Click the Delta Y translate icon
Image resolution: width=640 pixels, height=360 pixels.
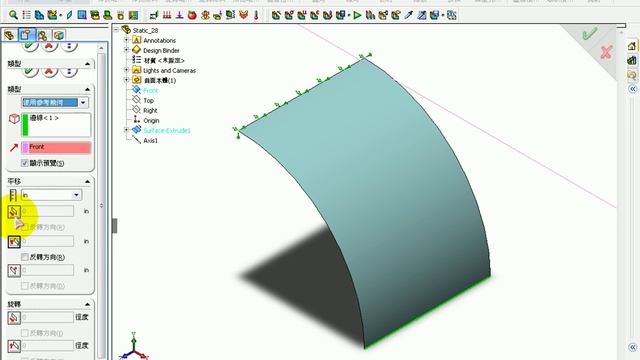click(x=14, y=242)
